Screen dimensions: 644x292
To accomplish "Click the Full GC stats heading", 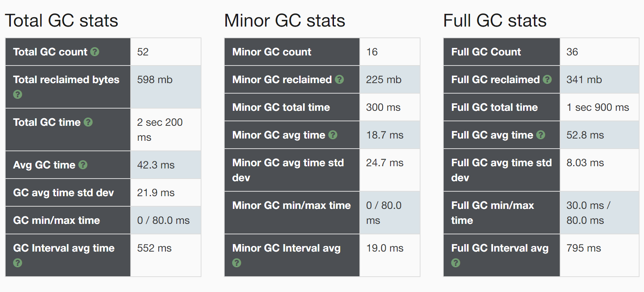I will coord(495,21).
